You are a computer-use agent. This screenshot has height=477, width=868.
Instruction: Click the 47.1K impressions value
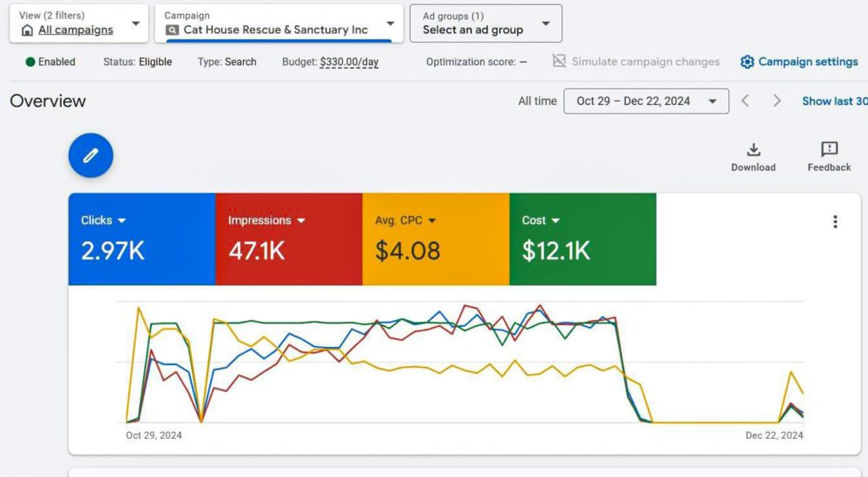[x=257, y=252]
